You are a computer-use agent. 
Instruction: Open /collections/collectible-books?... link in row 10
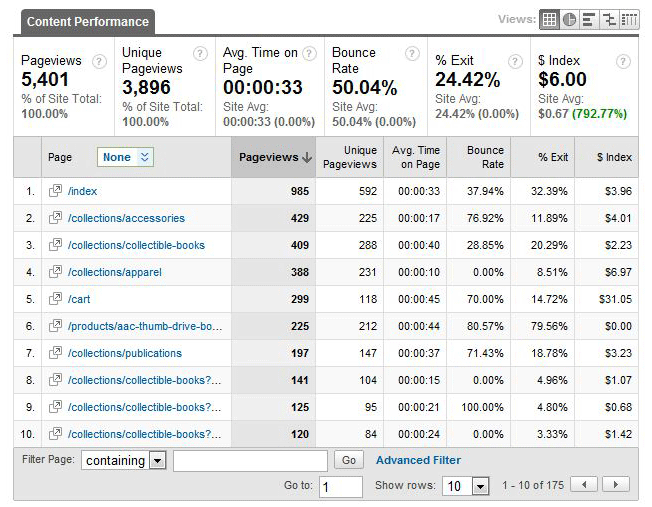click(144, 434)
